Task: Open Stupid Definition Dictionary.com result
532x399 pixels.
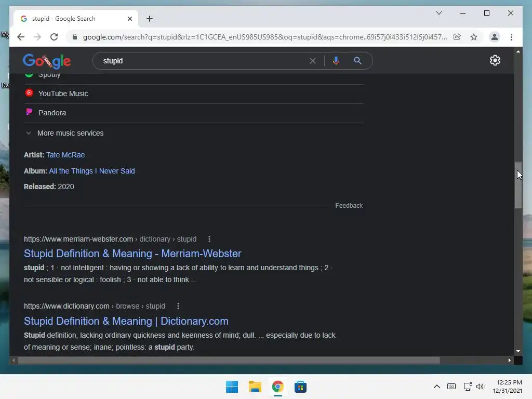Action: [126, 321]
